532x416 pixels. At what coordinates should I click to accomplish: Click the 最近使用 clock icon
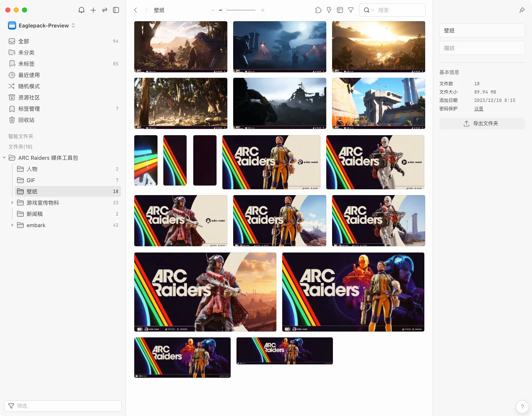[12, 75]
